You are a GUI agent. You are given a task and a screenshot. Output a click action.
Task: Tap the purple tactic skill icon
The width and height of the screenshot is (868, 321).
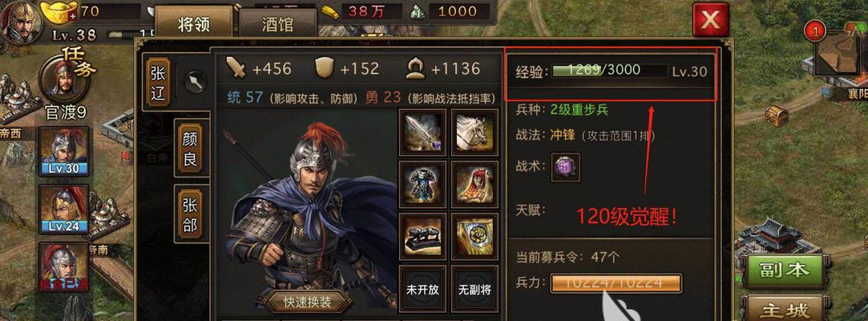pos(566,167)
